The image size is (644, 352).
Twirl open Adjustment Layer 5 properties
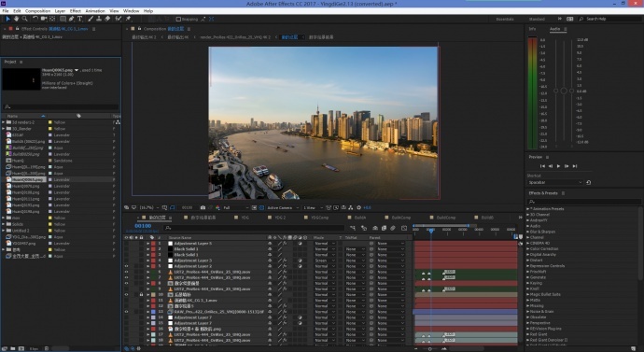(x=148, y=243)
